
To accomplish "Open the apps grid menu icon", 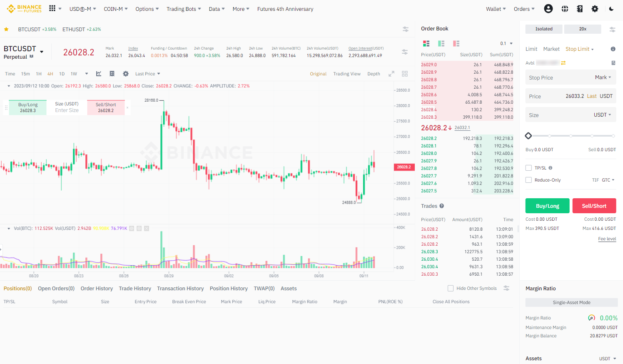I will click(x=52, y=8).
